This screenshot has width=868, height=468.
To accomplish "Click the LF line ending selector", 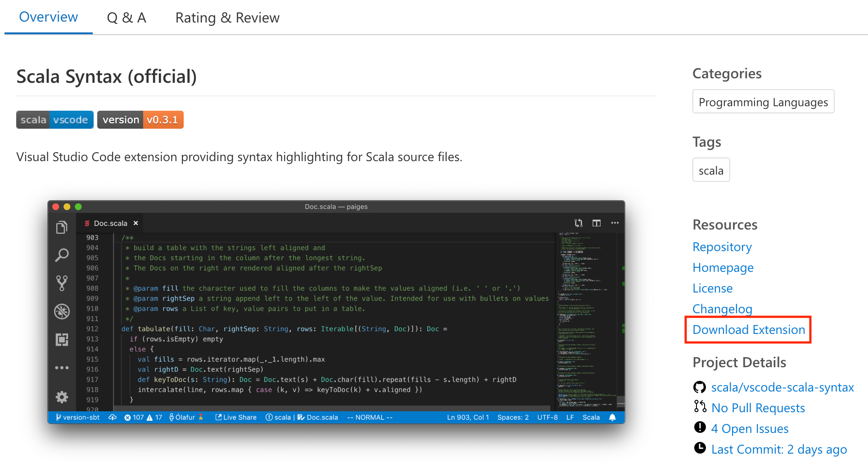I will click(x=570, y=418).
